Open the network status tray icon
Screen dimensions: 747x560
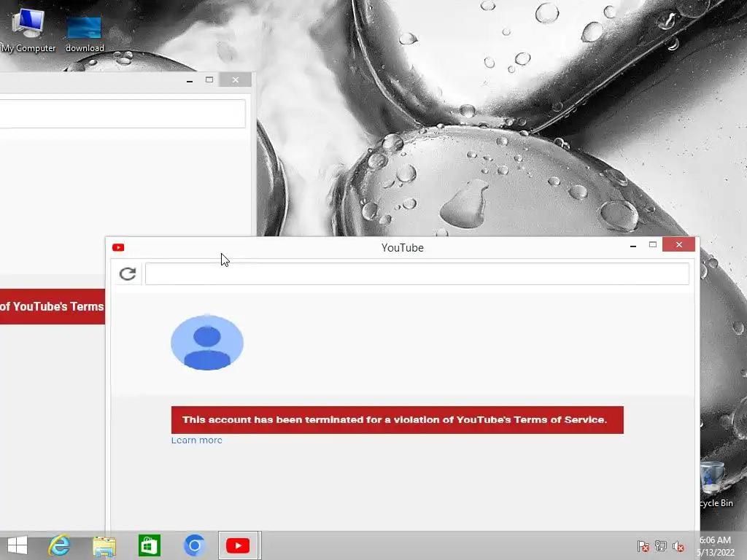coord(661,546)
